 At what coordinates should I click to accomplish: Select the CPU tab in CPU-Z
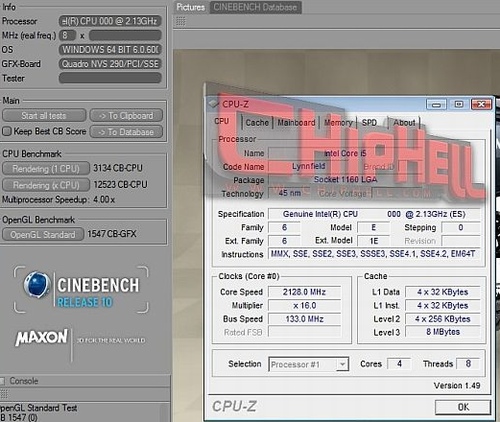coord(222,121)
